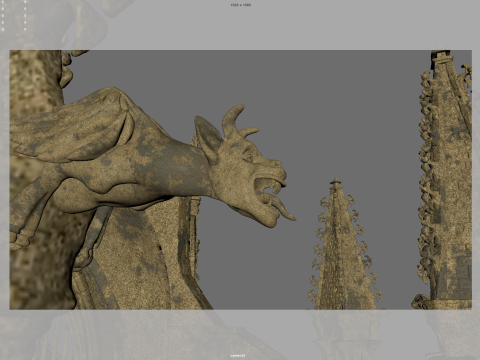The image size is (480, 360).
Task: Click the camera name label at viewport bottom
Action: 238,356
